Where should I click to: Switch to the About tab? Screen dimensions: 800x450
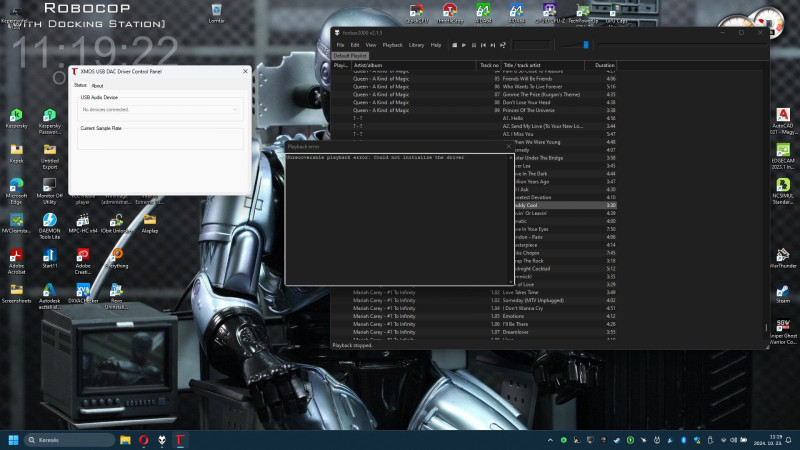97,86
